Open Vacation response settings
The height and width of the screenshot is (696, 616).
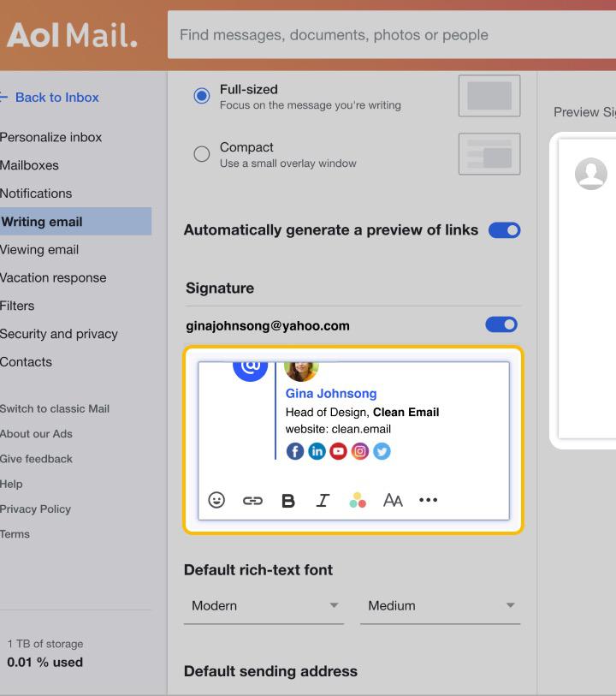coord(53,278)
